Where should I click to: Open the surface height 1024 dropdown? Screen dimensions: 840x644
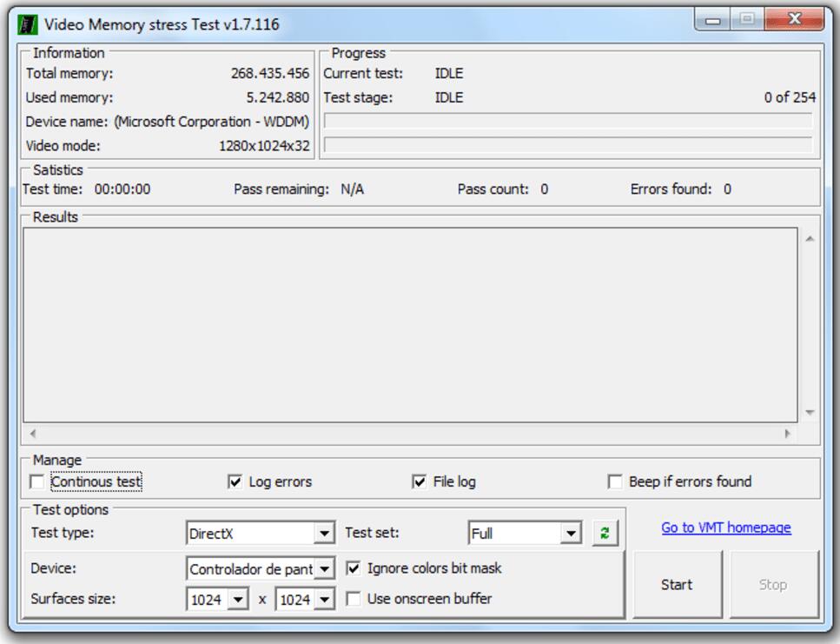pos(325,600)
